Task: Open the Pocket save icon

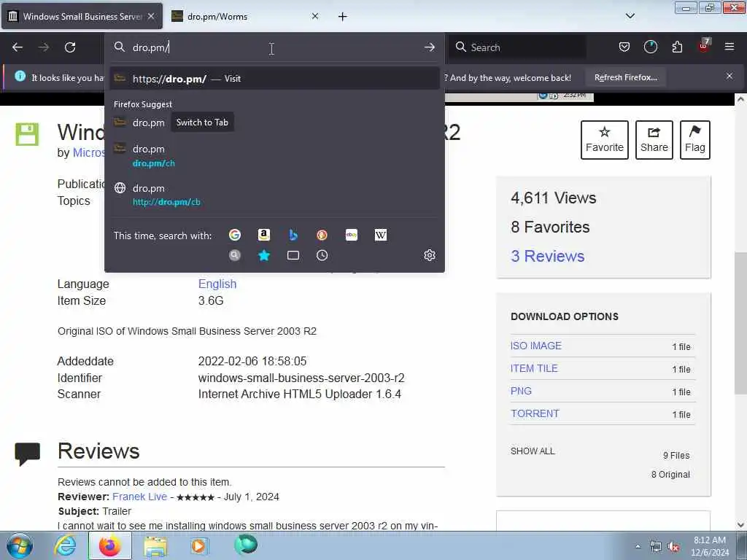Action: click(624, 47)
